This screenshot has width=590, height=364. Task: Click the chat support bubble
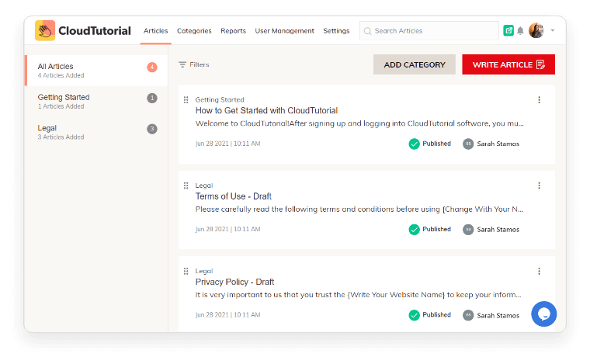(x=544, y=314)
